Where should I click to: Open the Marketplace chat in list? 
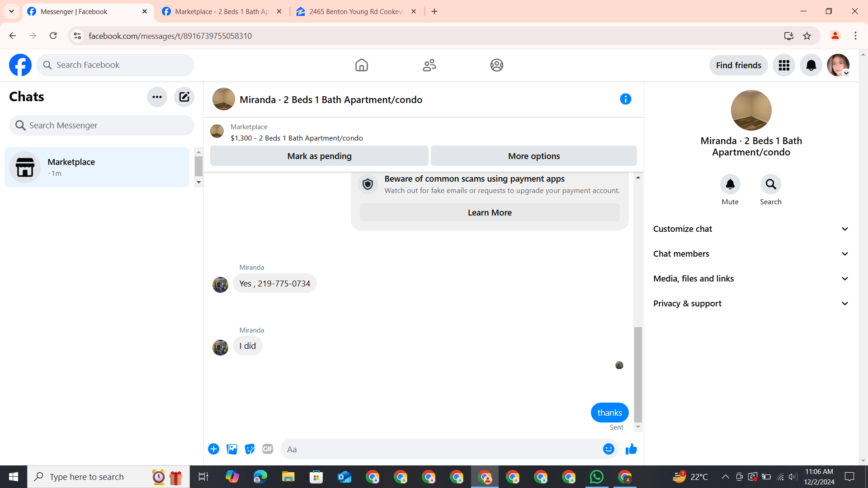(x=97, y=167)
